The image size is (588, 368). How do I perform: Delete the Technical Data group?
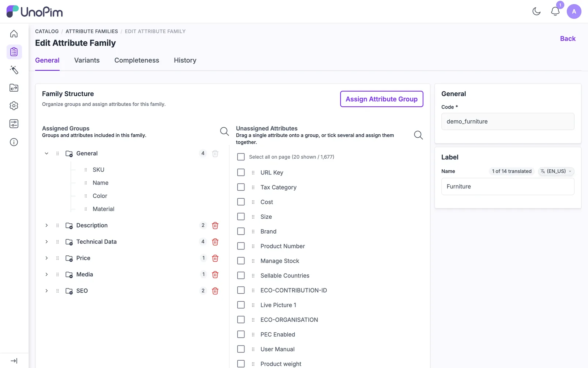pyautogui.click(x=215, y=242)
